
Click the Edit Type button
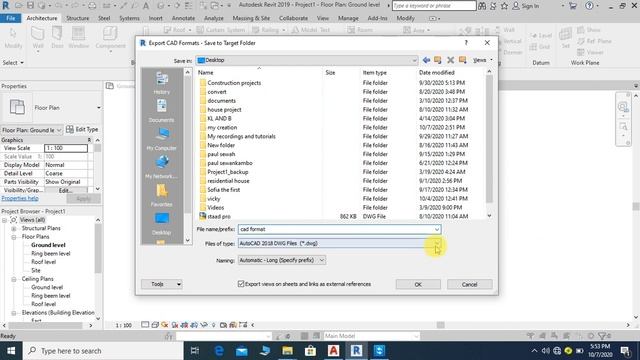[x=82, y=129]
